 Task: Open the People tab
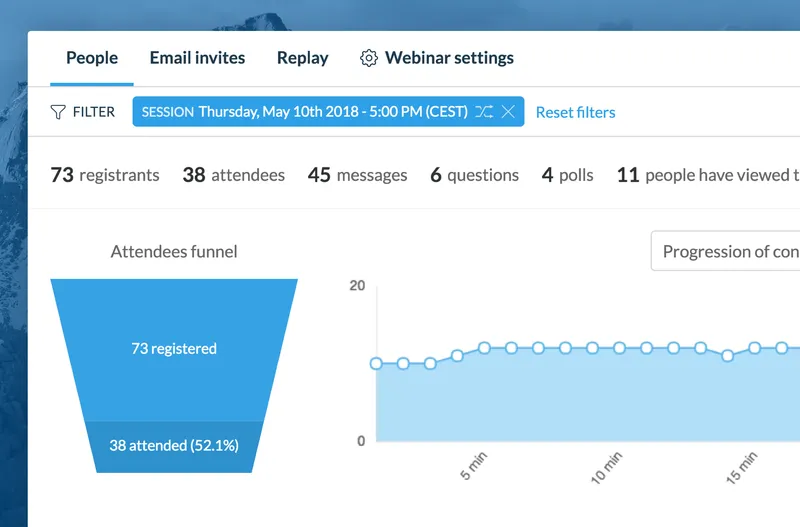pos(92,58)
